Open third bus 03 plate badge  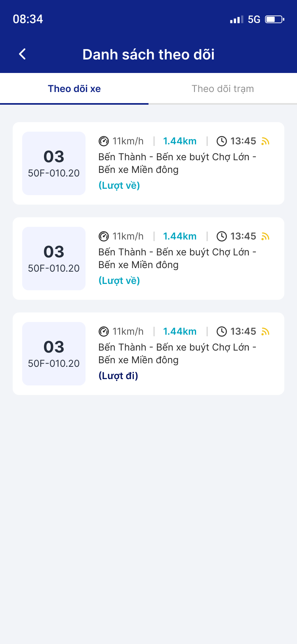[54, 354]
